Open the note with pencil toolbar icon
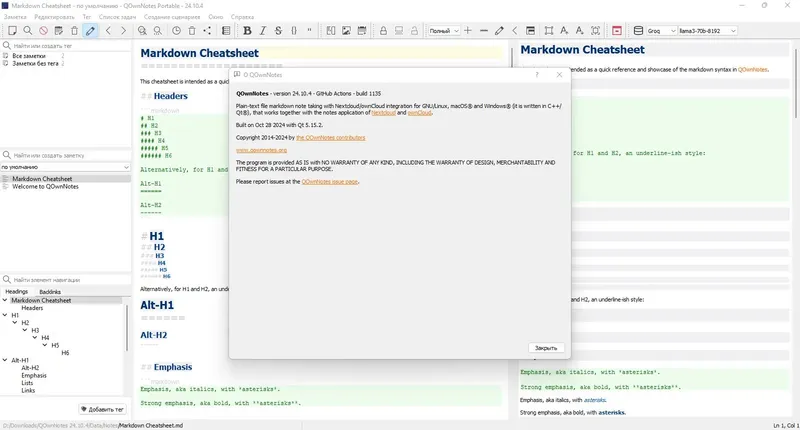800x430 pixels. (x=59, y=31)
